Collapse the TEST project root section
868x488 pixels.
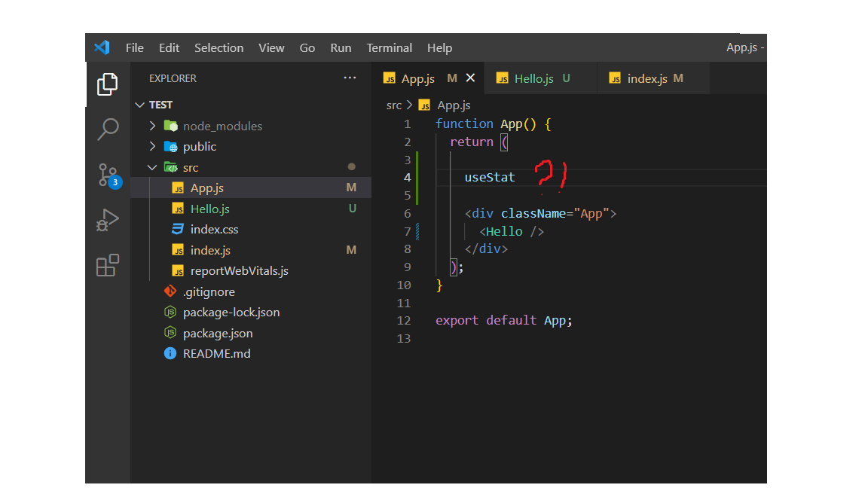pyautogui.click(x=160, y=105)
